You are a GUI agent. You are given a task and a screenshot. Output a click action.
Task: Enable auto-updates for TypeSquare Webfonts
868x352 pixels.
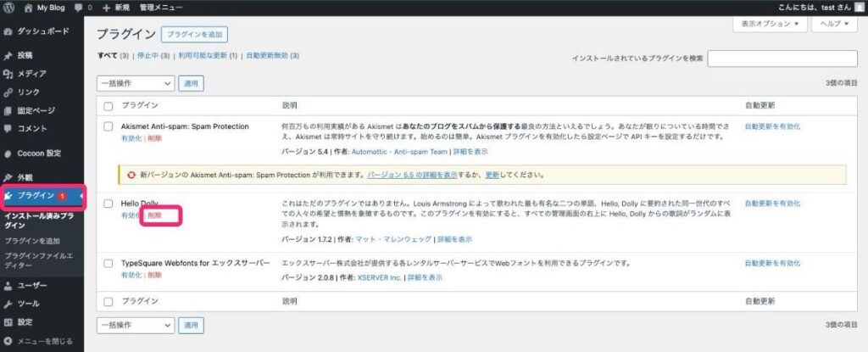(x=771, y=264)
